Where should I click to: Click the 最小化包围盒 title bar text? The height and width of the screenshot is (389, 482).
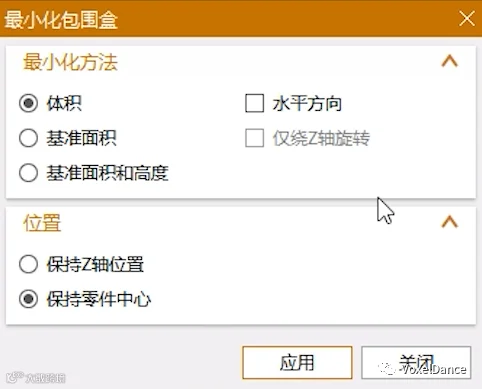(x=61, y=20)
